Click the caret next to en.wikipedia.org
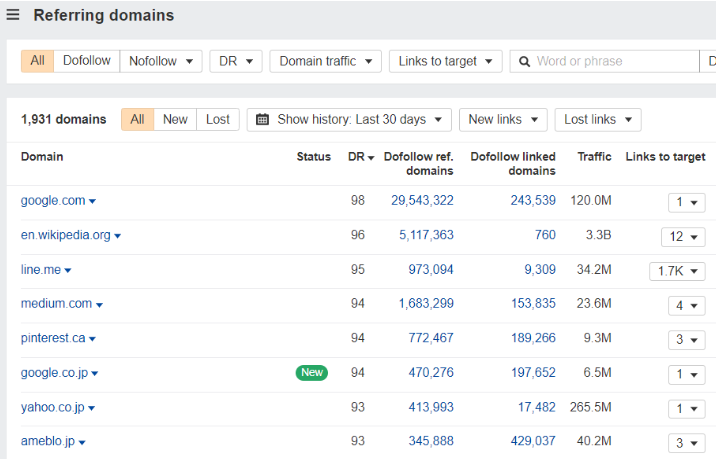Screen dimensions: 716x459 [117, 237]
